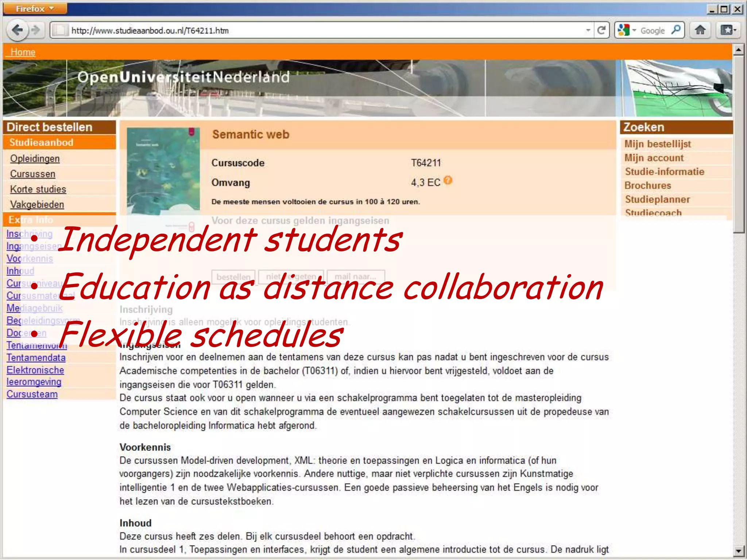Open Mijn bestellijst
Viewport: 747px width, 560px height.
pyautogui.click(x=657, y=144)
